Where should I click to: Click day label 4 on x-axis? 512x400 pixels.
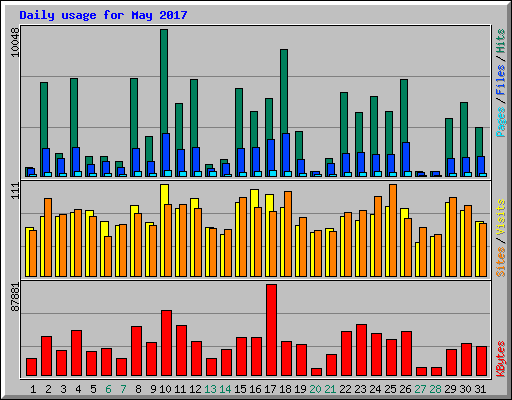pos(78,389)
